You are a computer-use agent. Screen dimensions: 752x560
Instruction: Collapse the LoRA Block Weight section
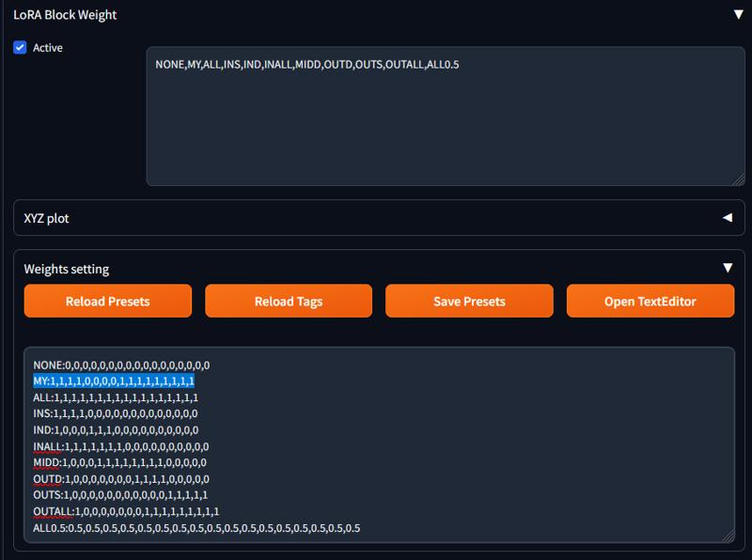(x=739, y=14)
